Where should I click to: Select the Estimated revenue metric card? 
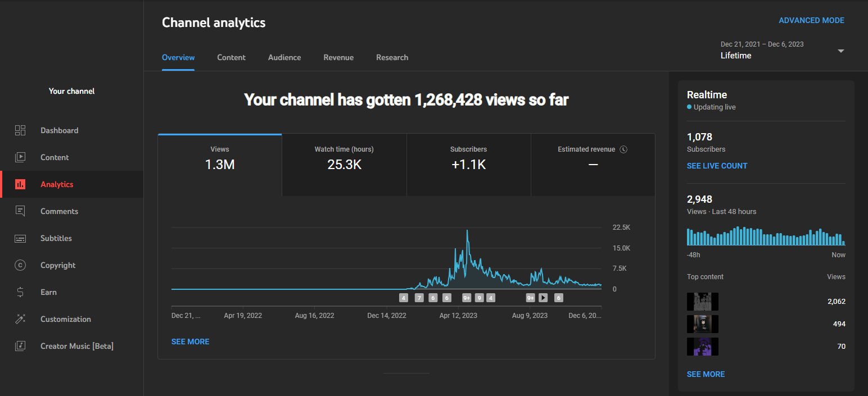tap(593, 165)
